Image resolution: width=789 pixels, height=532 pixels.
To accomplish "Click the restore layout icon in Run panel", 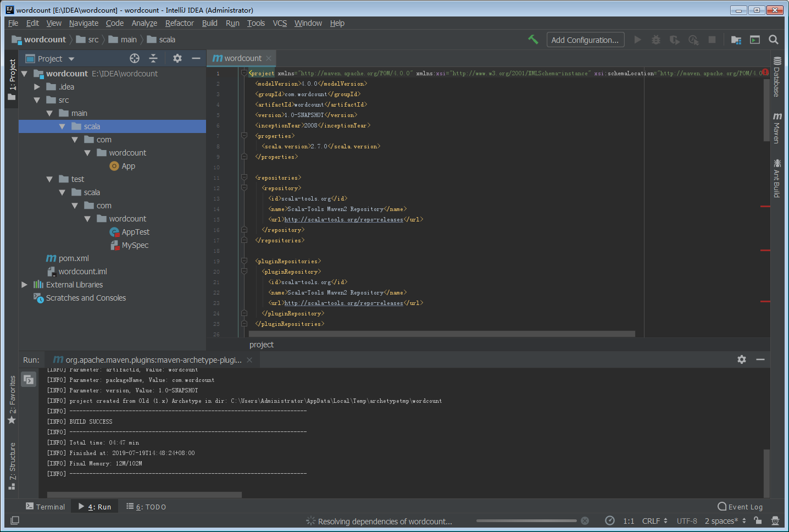I will pos(29,379).
